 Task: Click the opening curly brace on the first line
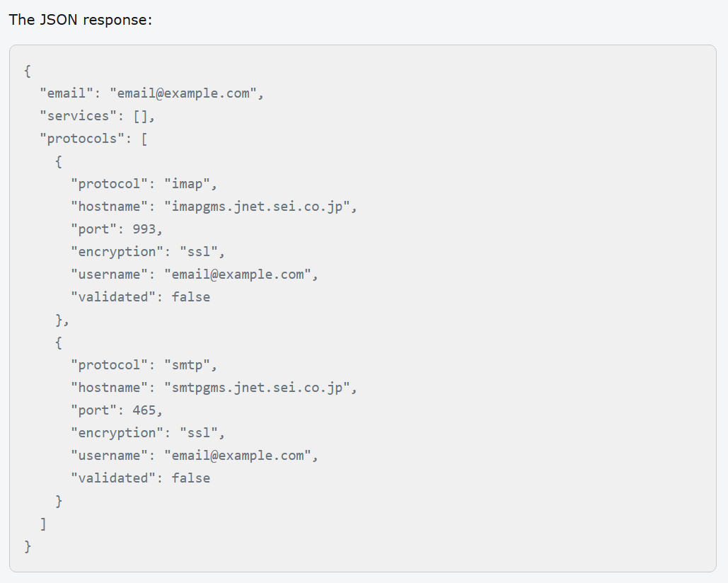coord(28,70)
